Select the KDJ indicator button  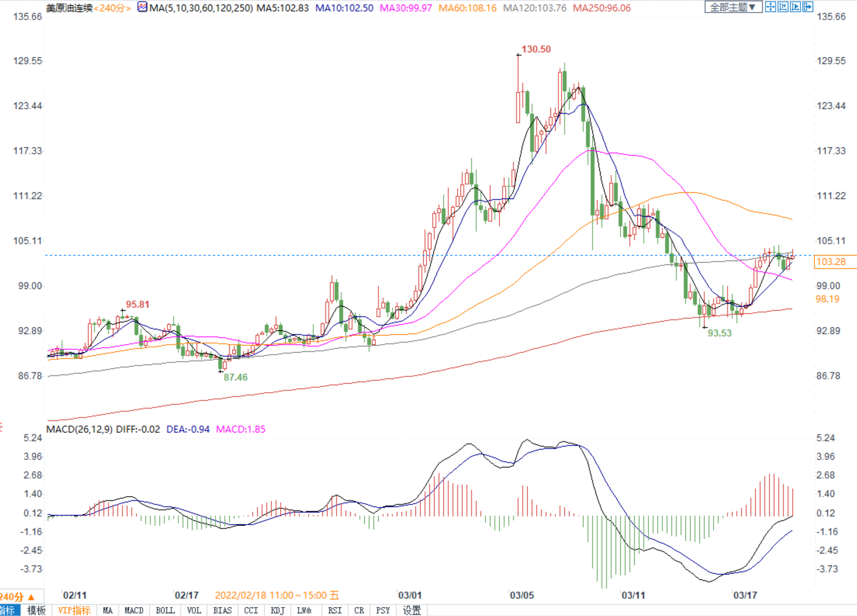278,610
